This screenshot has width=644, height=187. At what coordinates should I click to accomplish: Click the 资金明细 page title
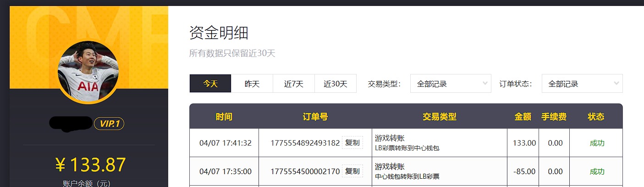219,33
